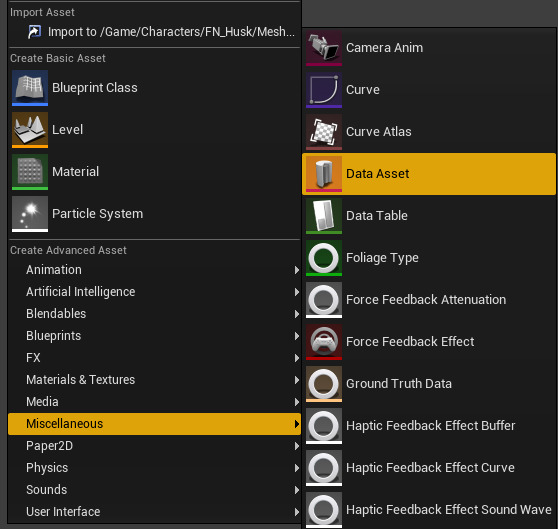Select Haptic Feedback Effect Curve entry
558x529 pixels.
(429, 468)
